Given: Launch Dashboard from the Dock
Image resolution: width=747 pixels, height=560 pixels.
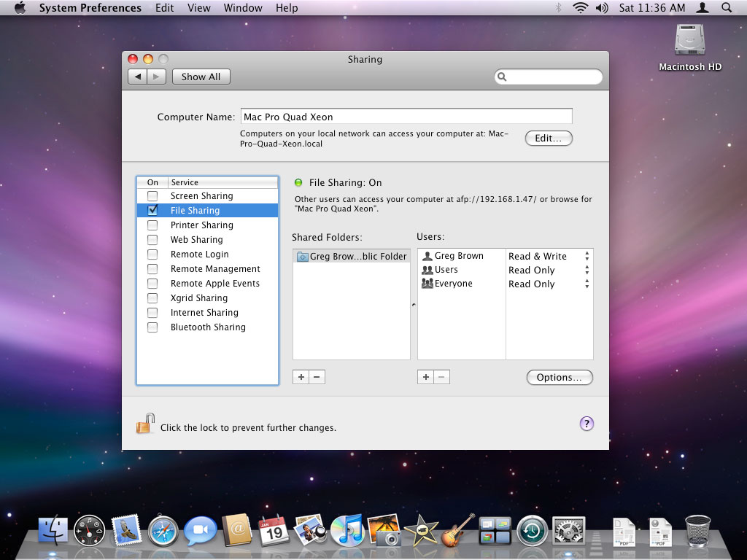Looking at the screenshot, I should pyautogui.click(x=89, y=530).
